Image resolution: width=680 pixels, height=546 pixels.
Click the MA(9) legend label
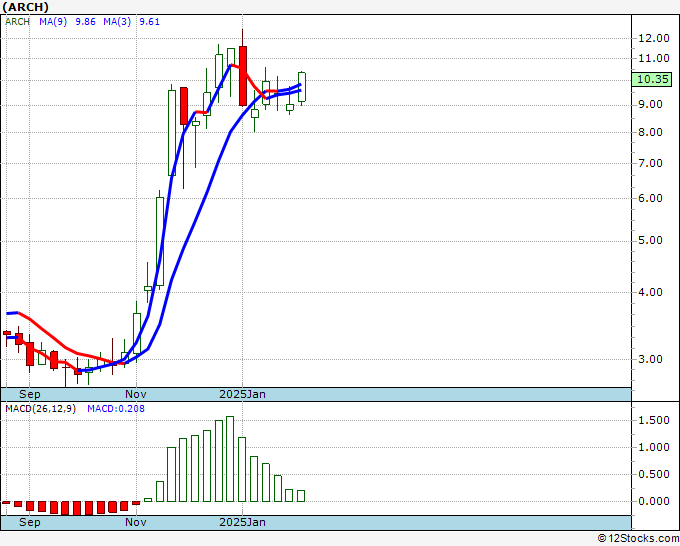(x=53, y=22)
